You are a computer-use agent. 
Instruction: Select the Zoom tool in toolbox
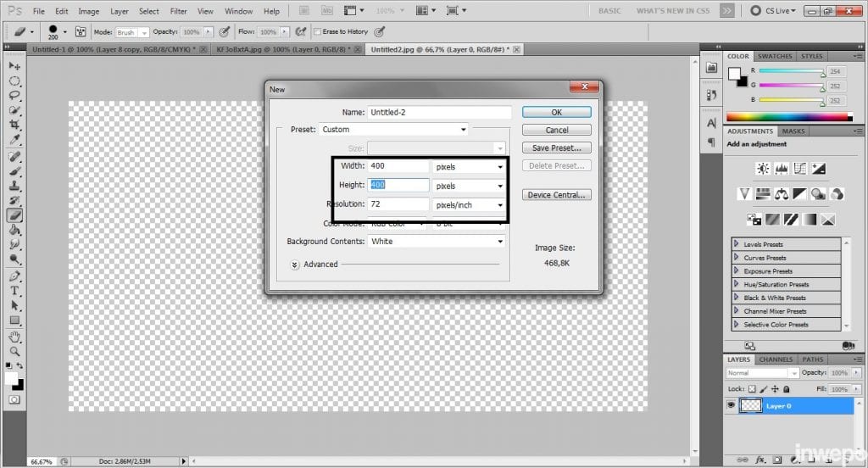[x=14, y=351]
